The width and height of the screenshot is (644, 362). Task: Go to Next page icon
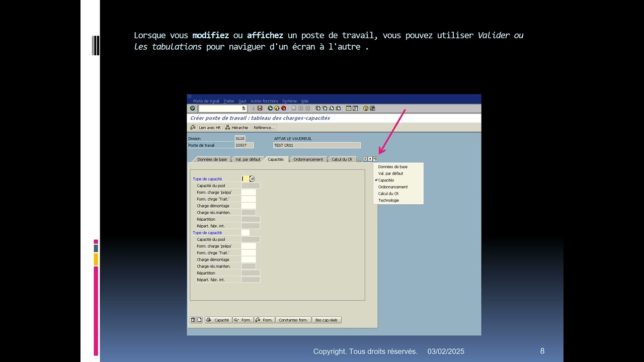332,108
